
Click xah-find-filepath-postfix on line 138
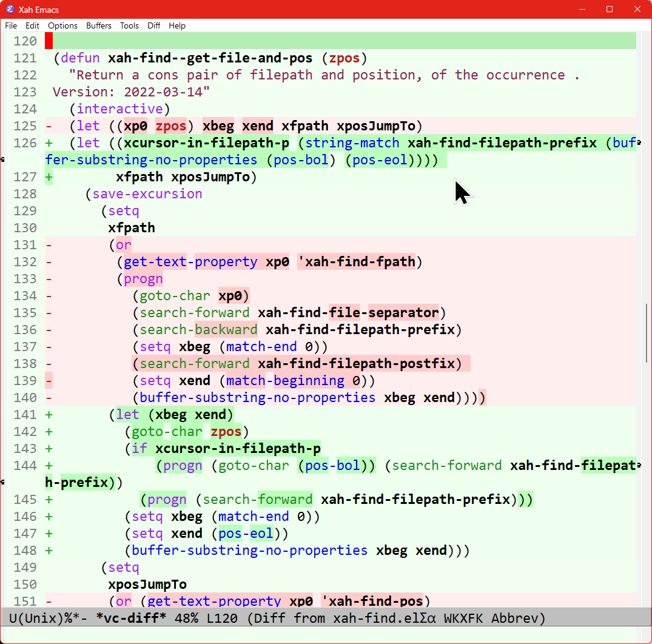tap(356, 364)
